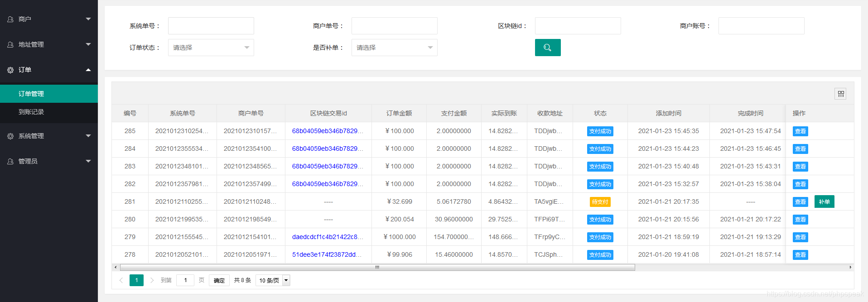Click address cell TFPi69T…
Viewport: 868px width, 302px height.
[550, 219]
